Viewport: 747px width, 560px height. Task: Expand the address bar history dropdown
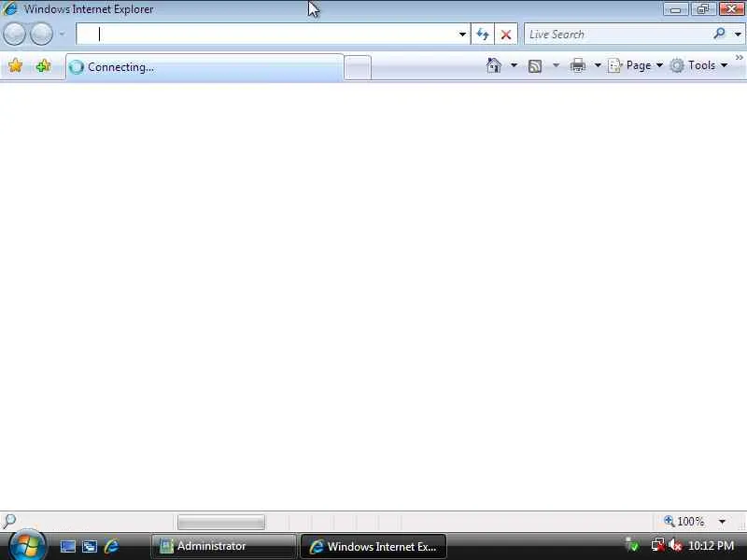click(x=462, y=35)
